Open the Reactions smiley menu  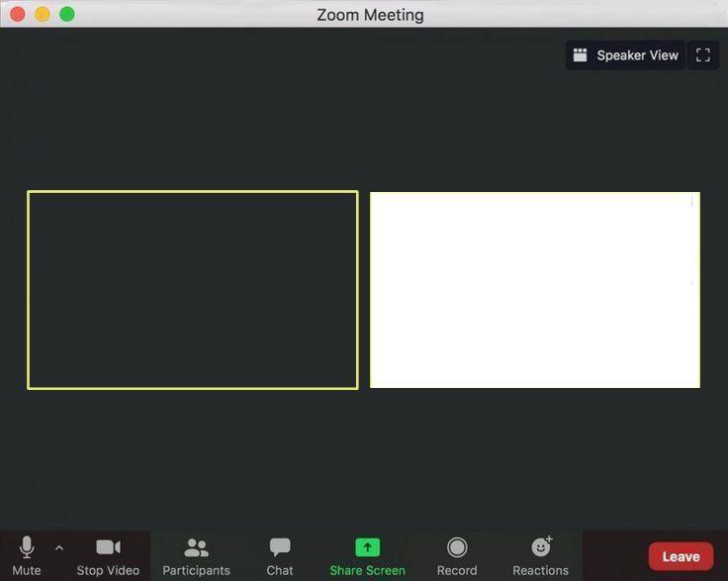[541, 547]
